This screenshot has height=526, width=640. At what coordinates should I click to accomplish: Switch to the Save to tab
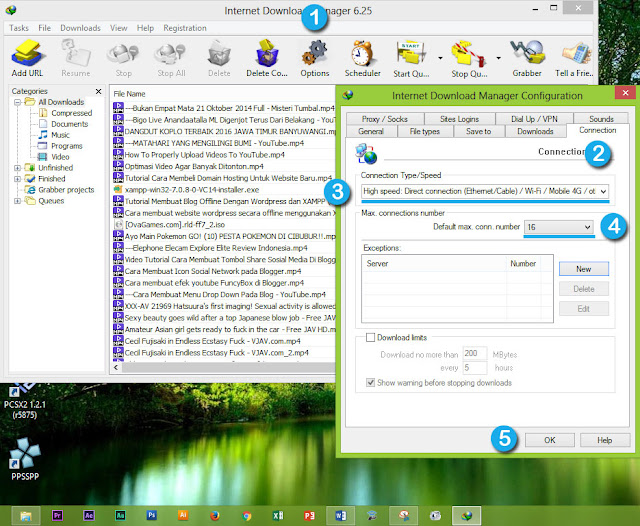pos(479,131)
